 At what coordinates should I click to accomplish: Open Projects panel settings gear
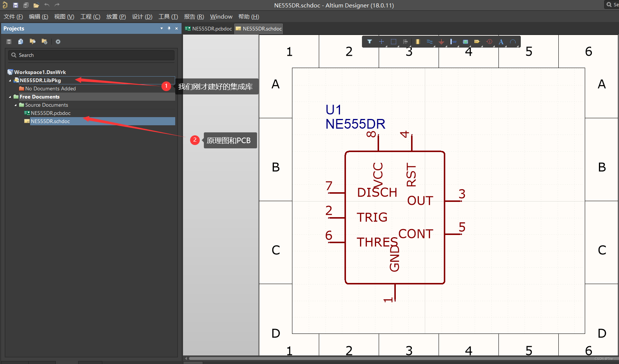pos(58,42)
